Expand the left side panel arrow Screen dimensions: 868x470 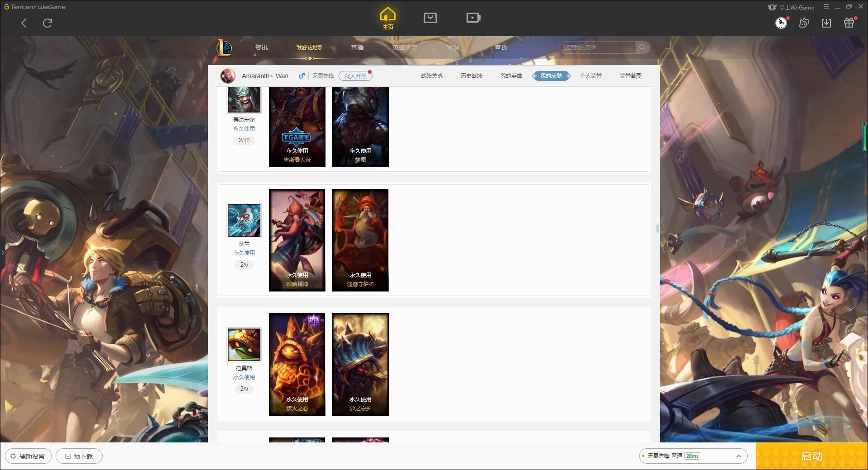[x=2, y=253]
